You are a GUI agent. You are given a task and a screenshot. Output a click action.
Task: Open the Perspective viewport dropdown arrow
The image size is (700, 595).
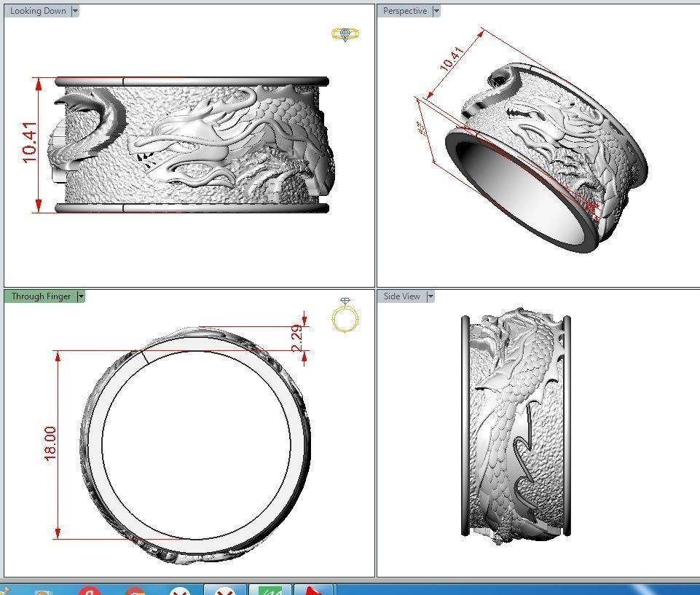point(436,11)
